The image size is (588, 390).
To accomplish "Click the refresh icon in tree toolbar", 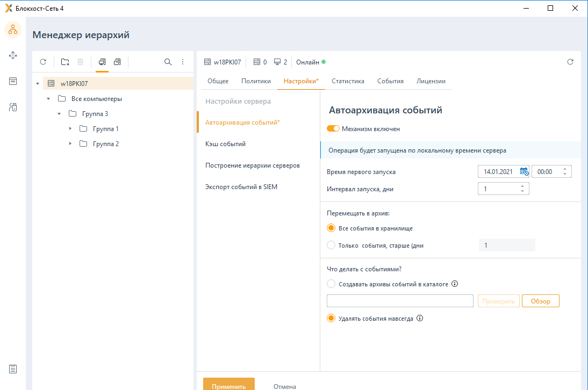I will point(43,62).
